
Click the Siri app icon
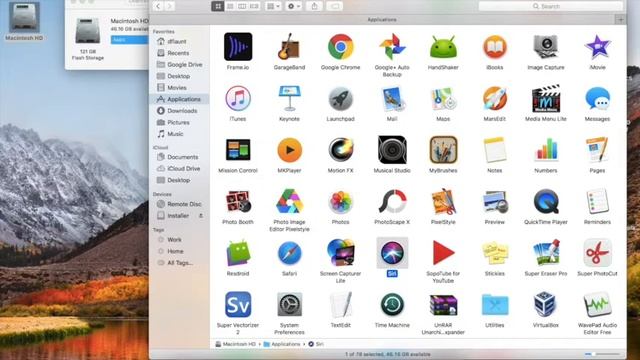point(392,253)
